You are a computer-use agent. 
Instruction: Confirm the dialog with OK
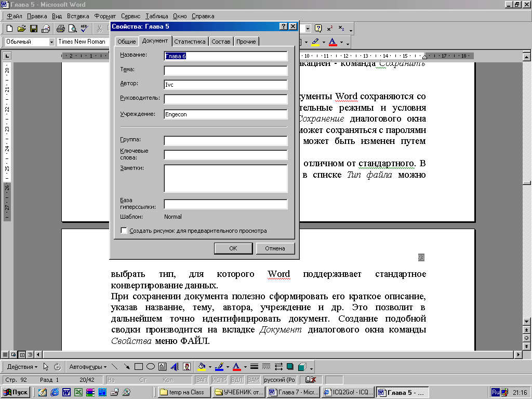233,248
